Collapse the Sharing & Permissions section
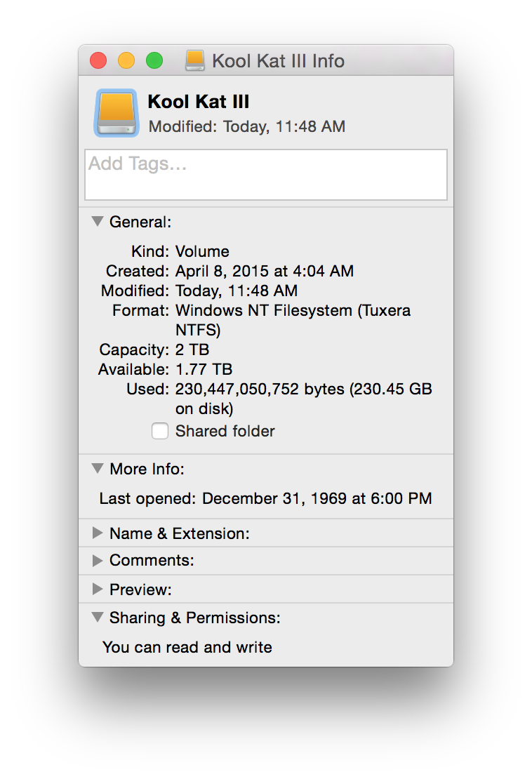Screen dimensions: 532x779 (x=98, y=618)
